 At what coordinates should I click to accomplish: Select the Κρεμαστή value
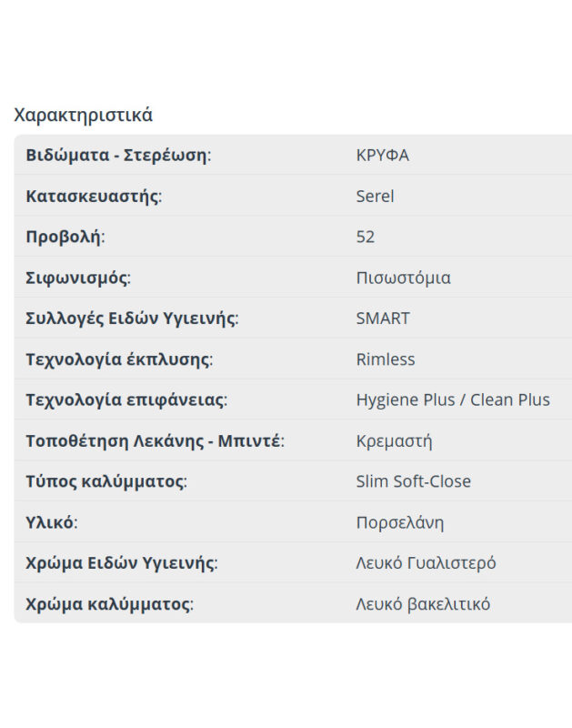coord(394,441)
